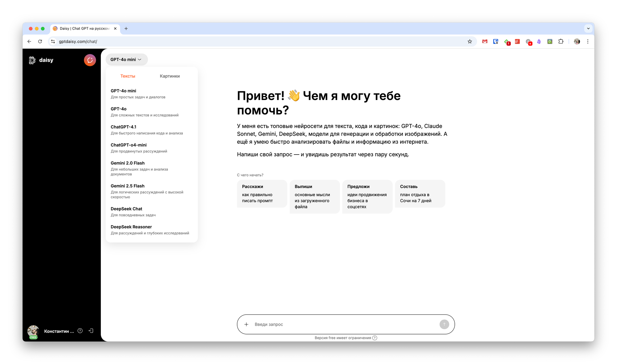Expand the browser tab search chevron

pyautogui.click(x=588, y=28)
